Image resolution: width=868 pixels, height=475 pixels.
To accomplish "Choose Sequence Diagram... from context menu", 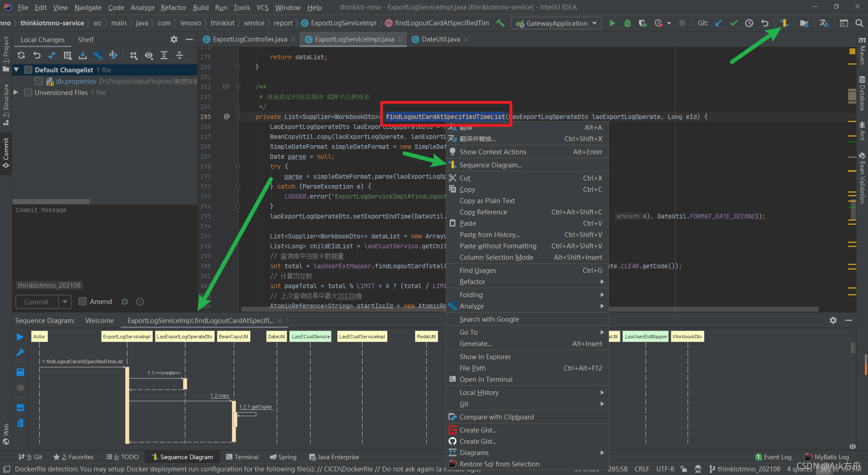I will click(527, 165).
